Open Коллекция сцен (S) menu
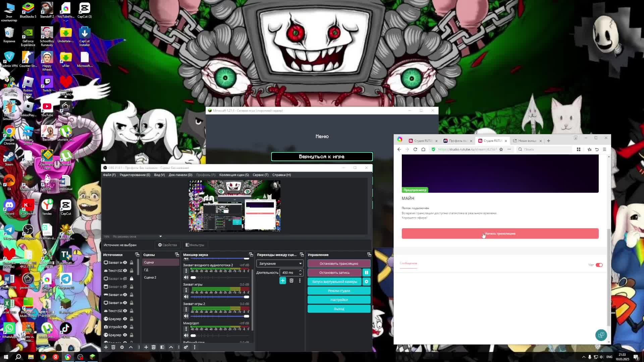The height and width of the screenshot is (362, 644). tap(234, 175)
